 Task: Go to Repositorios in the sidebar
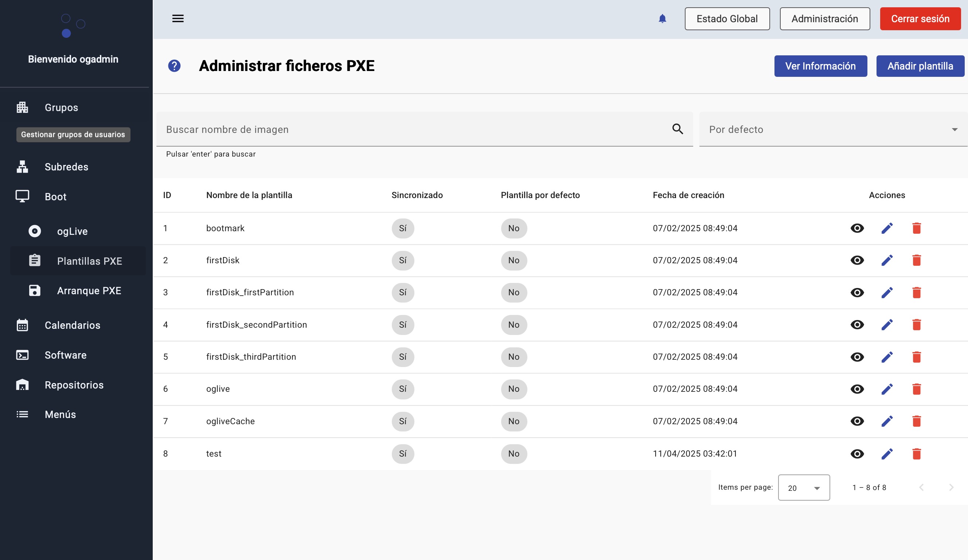point(74,385)
